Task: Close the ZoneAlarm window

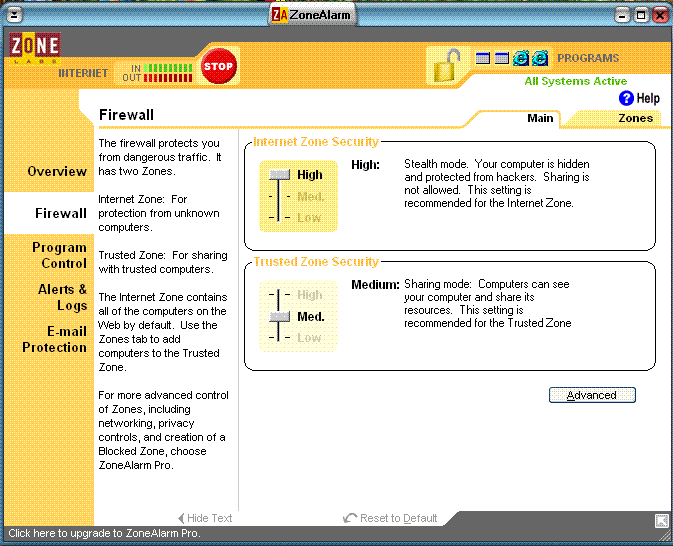Action: click(660, 16)
